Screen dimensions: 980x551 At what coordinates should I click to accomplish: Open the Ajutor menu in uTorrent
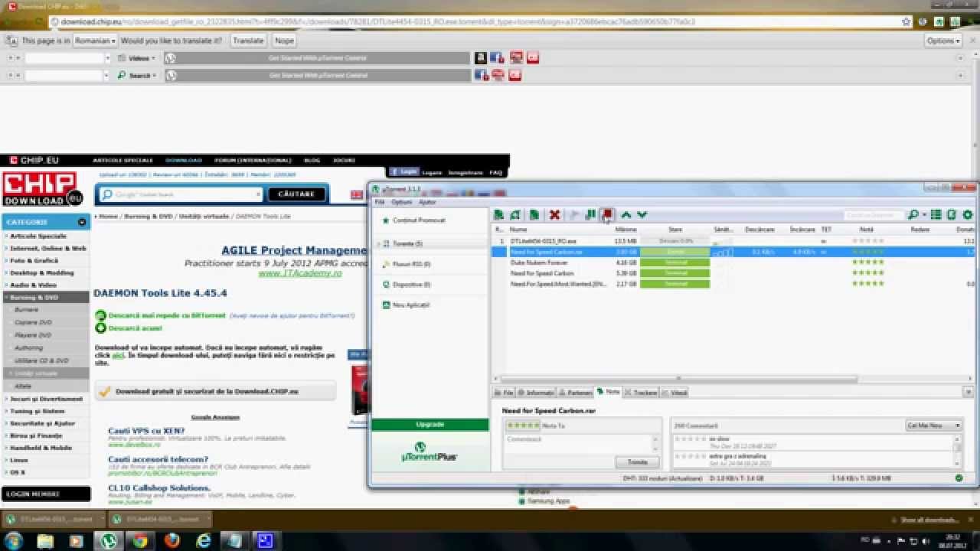click(427, 202)
